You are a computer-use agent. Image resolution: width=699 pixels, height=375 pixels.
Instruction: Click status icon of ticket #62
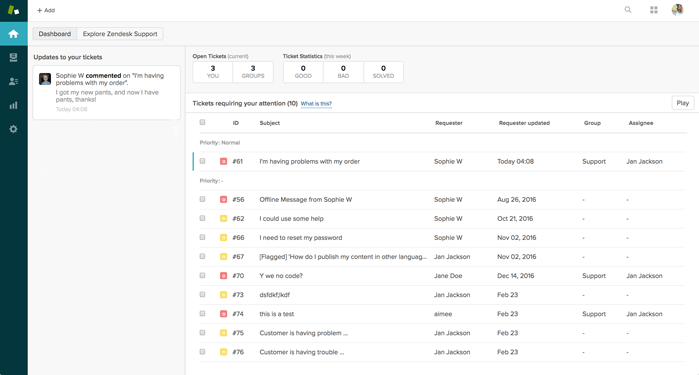click(223, 218)
